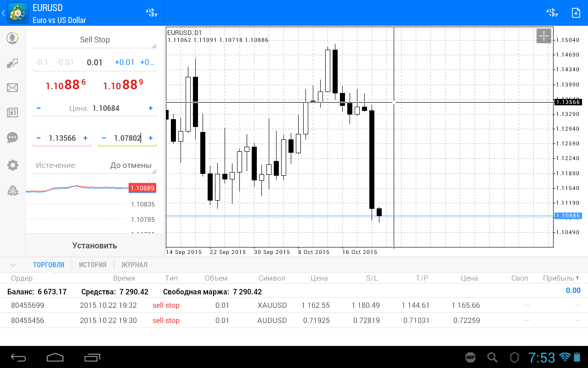Select XAUUSD sell stop order 80455699

click(294, 305)
